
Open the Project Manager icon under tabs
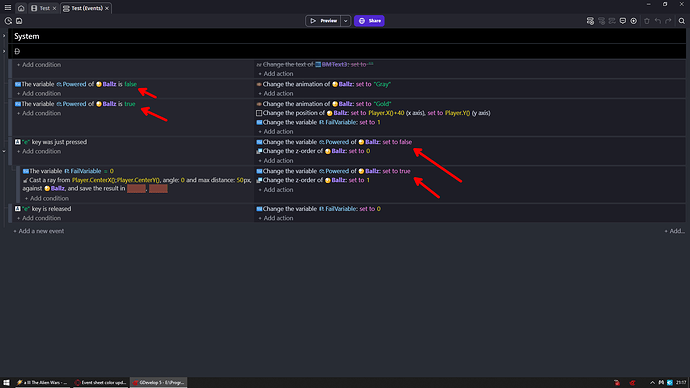pyautogui.click(x=8, y=21)
